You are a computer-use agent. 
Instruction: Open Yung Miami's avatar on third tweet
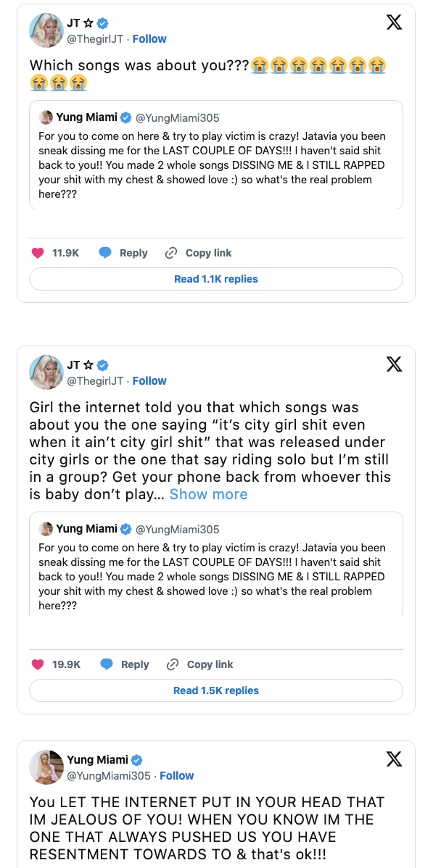(45, 767)
